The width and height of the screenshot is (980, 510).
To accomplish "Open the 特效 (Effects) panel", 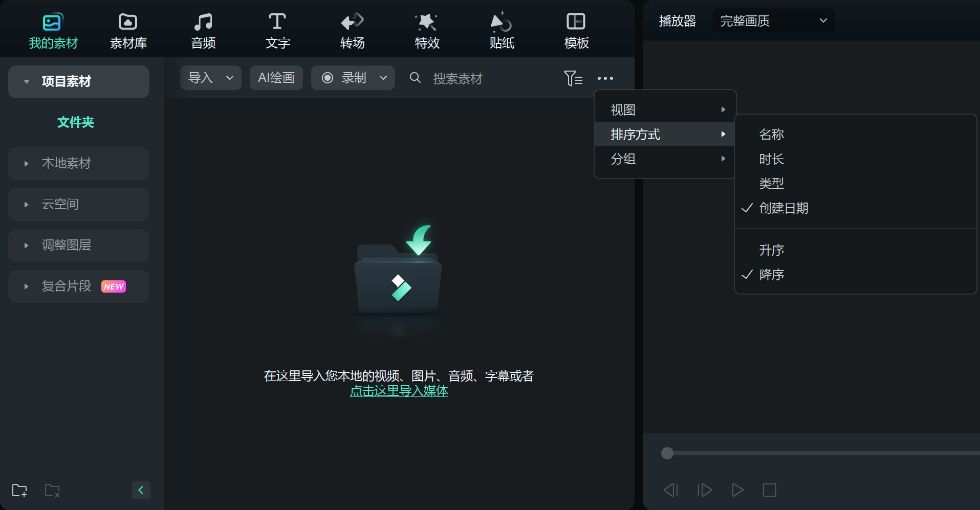I will pos(426,29).
